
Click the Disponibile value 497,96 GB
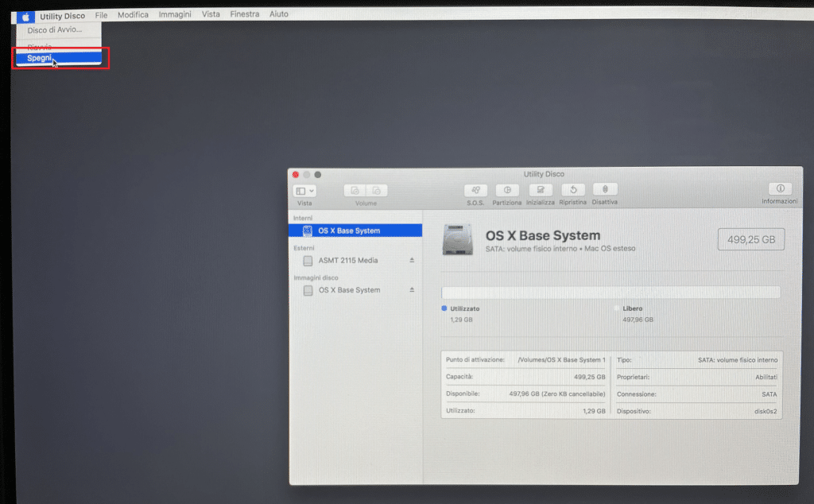pyautogui.click(x=557, y=394)
